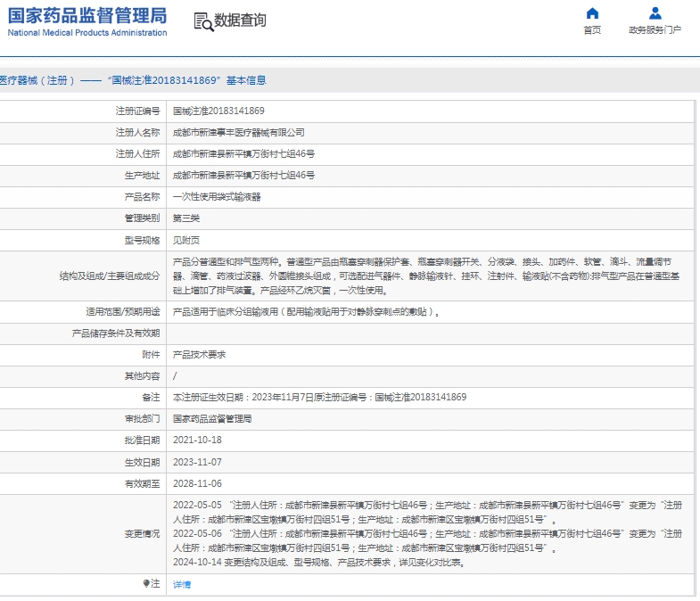Click the expiry date 2028-11-06
Viewport: 700px width, 601px height.
click(197, 483)
